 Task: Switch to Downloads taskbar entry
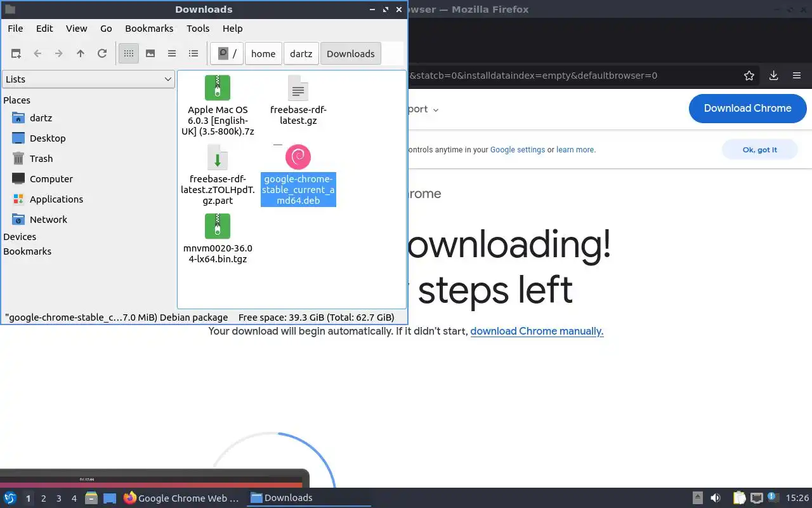point(309,498)
